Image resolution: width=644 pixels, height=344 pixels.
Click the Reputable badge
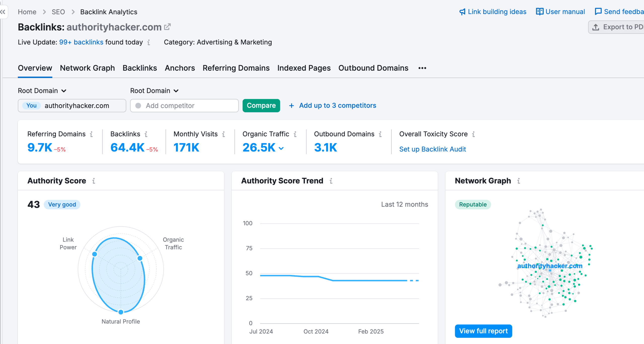[x=473, y=205]
